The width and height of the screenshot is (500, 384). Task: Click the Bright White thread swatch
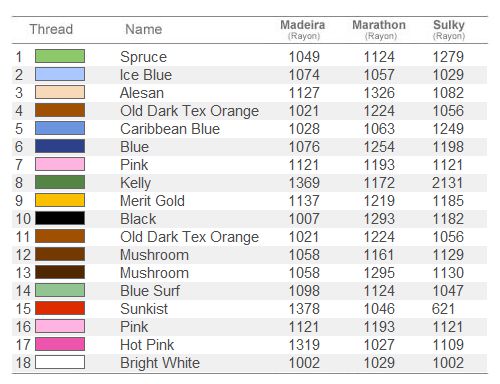(x=60, y=362)
